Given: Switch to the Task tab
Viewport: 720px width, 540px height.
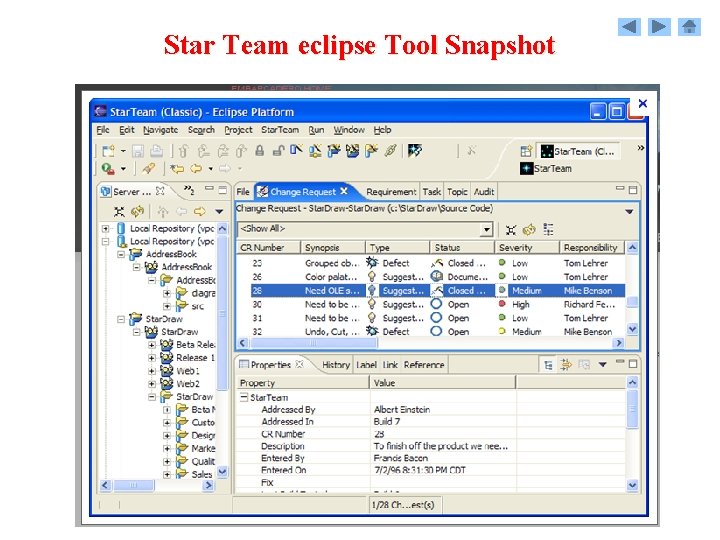Looking at the screenshot, I should click(432, 192).
